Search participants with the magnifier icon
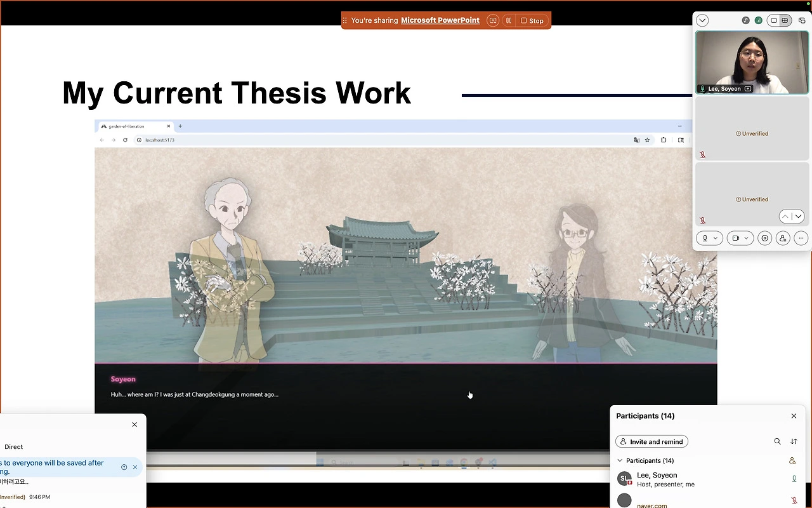 778,441
